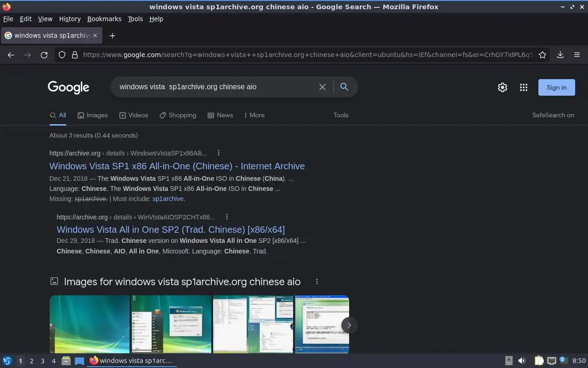Open the Edit menu
The height and width of the screenshot is (368, 588).
[26, 19]
